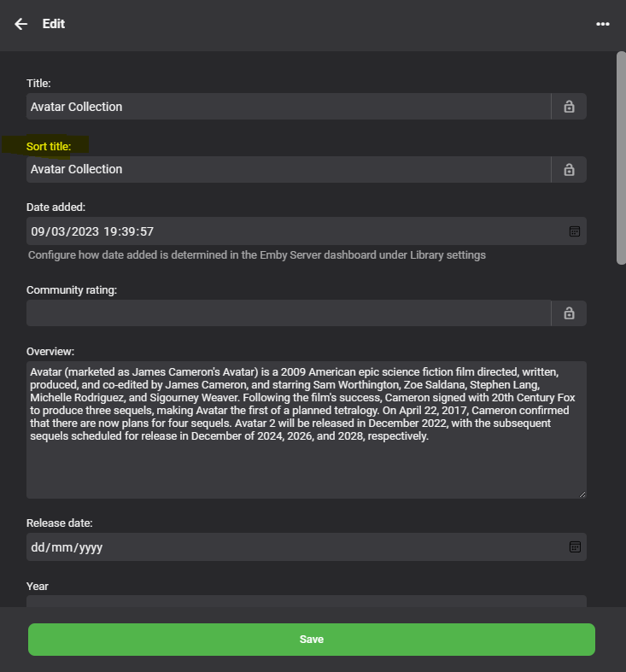
Task: Open the Release date calendar picker
Action: [575, 546]
